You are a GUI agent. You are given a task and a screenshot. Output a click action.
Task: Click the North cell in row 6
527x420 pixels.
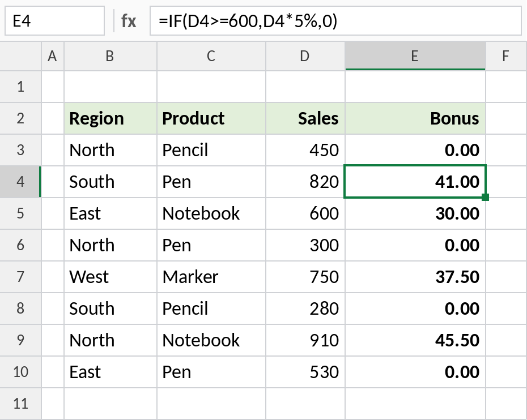(110, 245)
